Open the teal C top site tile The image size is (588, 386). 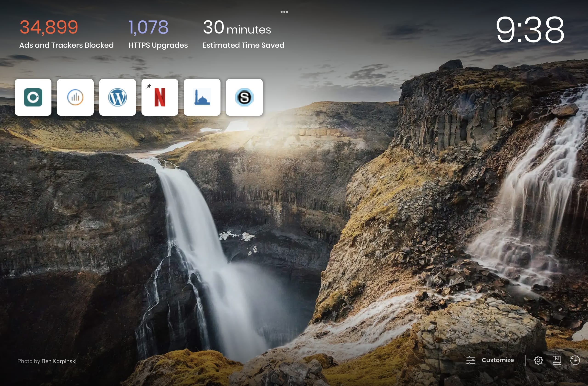[33, 97]
